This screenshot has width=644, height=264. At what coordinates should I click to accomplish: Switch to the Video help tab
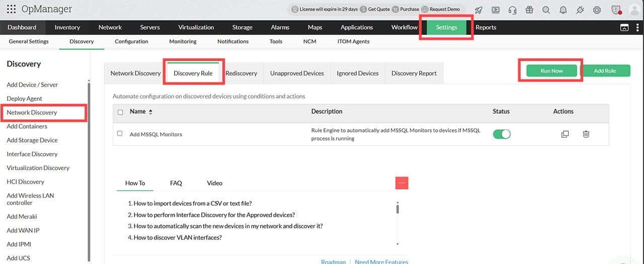click(215, 183)
